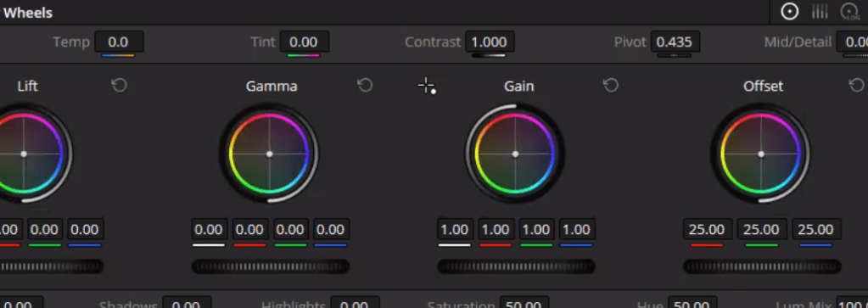Click the Gain wheel title
This screenshot has width=868, height=308.
518,86
